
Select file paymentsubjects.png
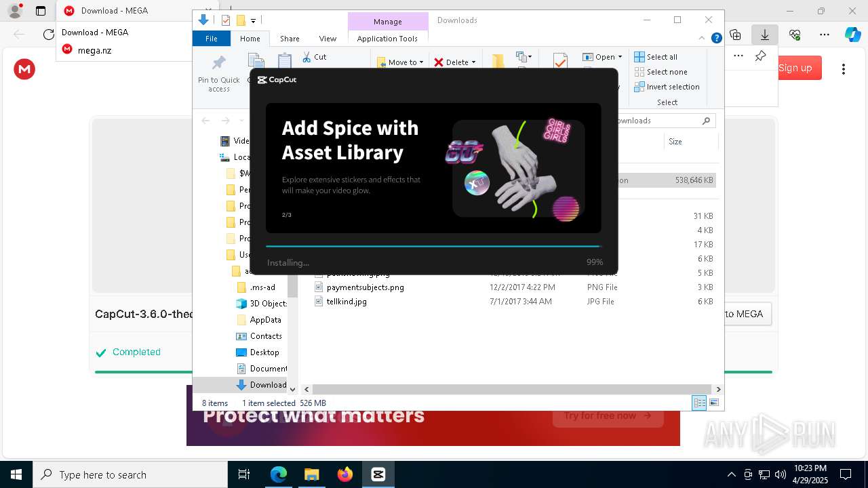[x=365, y=287]
